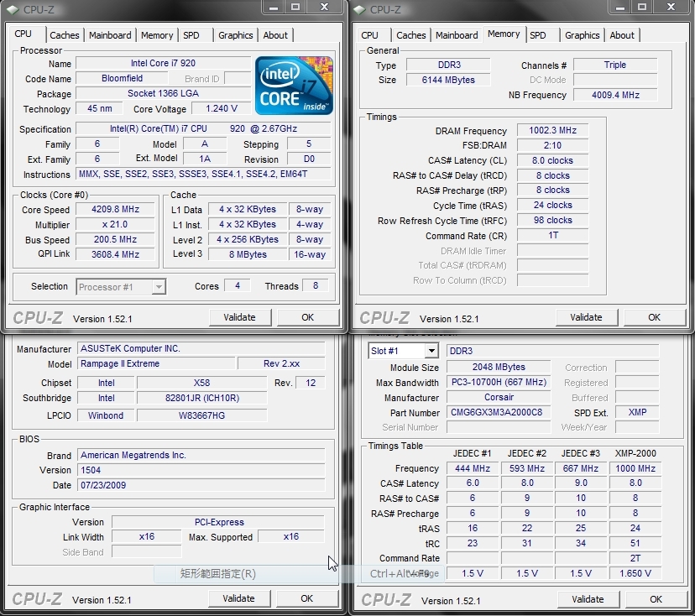Close the top-left CPU-Z window
695x616 pixels.
pos(325,8)
